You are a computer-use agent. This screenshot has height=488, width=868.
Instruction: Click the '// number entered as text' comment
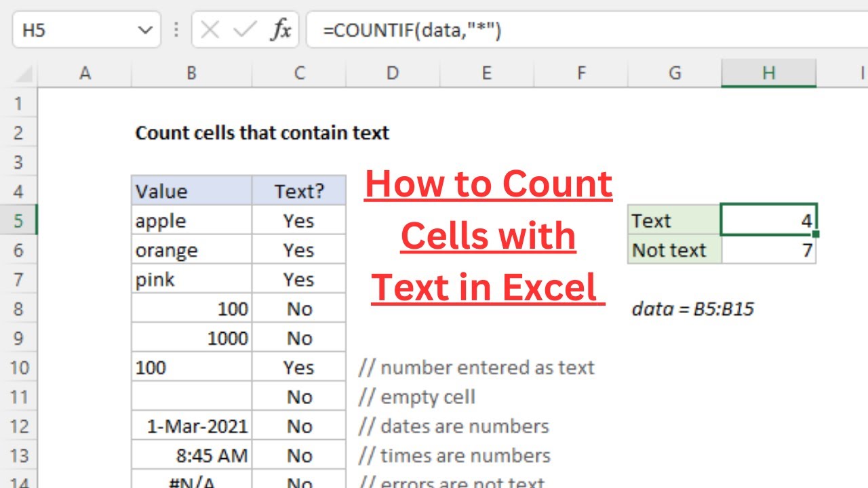[477, 367]
